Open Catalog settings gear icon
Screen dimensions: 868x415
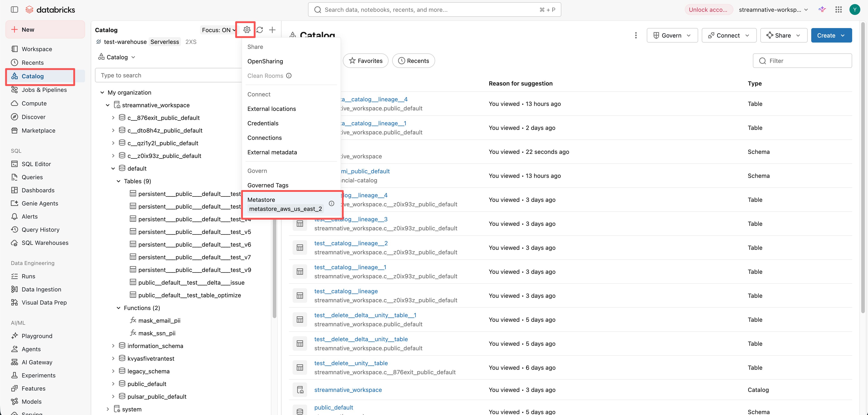(247, 30)
